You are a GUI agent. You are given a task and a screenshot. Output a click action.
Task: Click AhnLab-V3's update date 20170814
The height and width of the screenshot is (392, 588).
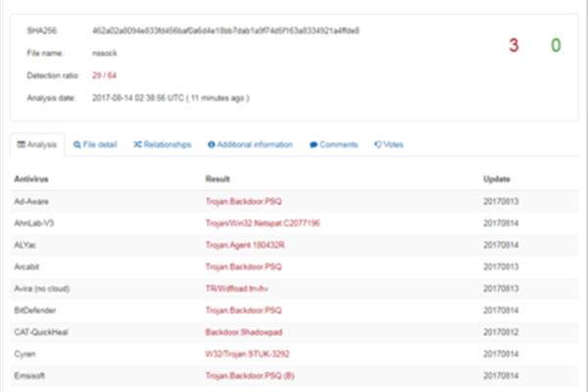(x=501, y=223)
